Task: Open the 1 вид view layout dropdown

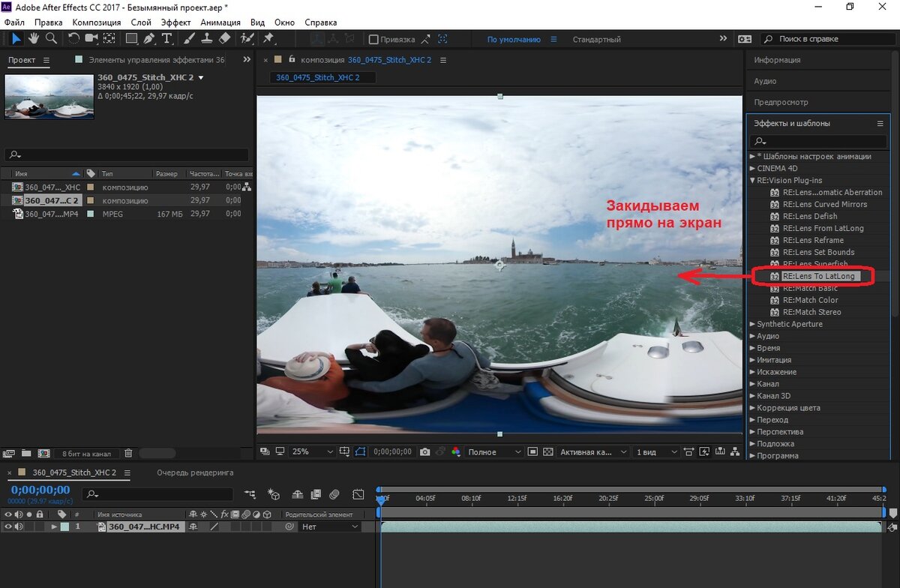Action: 656,452
